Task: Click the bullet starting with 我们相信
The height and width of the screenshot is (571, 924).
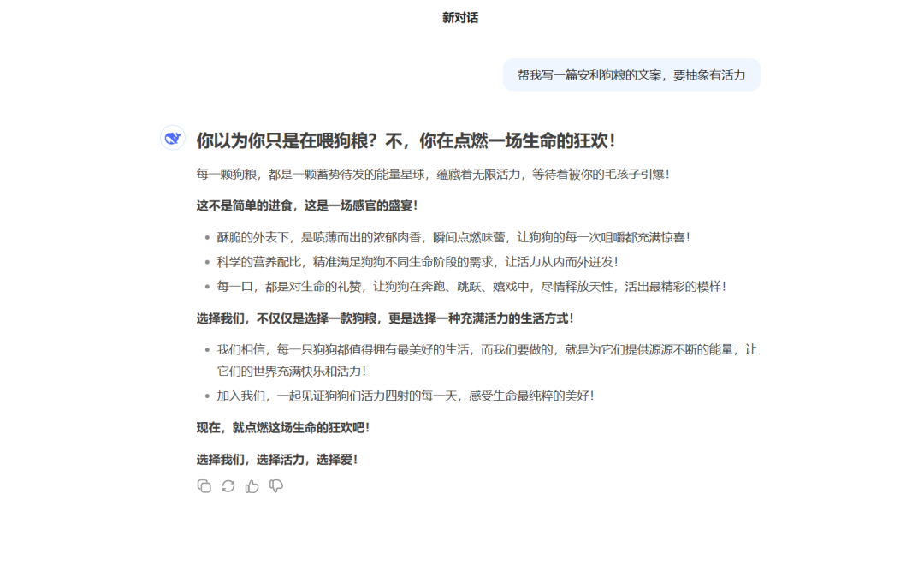Action: tap(479, 349)
